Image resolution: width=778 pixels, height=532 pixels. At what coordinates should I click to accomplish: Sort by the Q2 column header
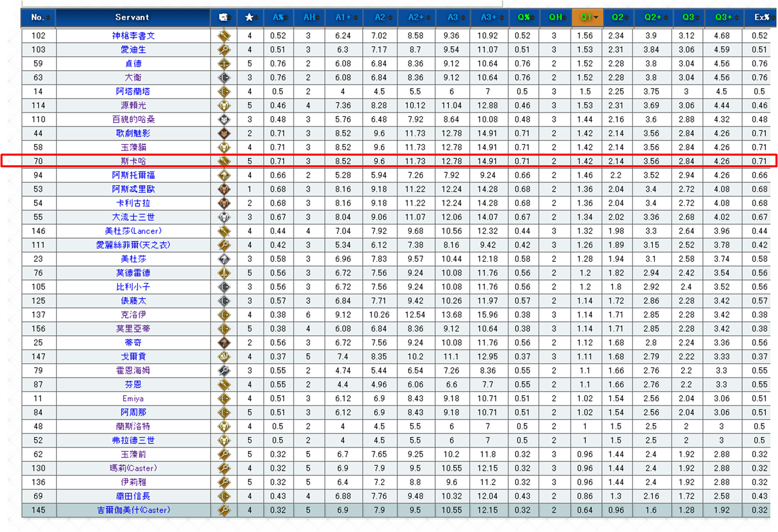tap(618, 17)
